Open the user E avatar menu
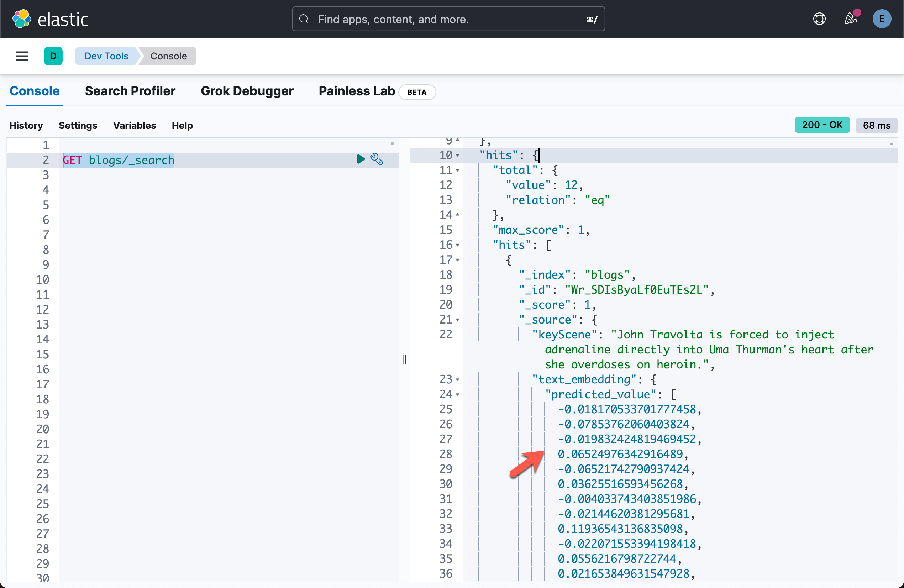 [x=882, y=19]
